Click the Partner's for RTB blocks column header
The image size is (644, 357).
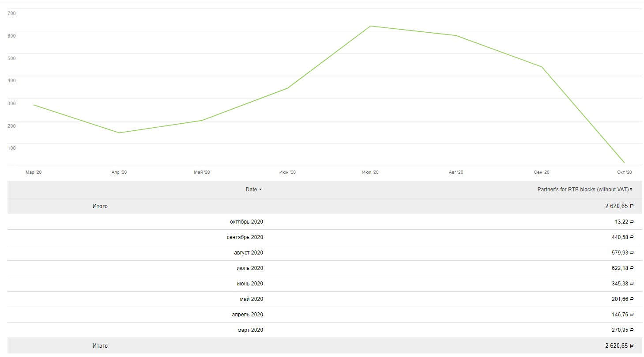583,190
